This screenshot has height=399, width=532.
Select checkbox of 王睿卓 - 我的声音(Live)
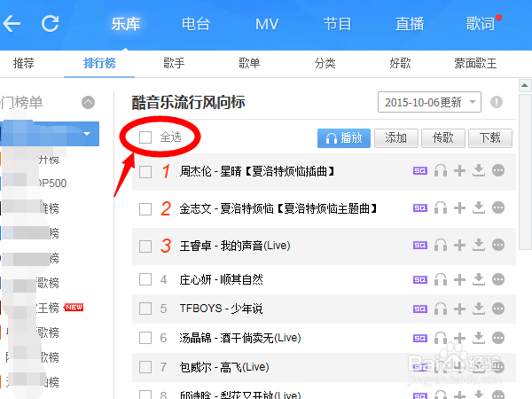point(145,246)
